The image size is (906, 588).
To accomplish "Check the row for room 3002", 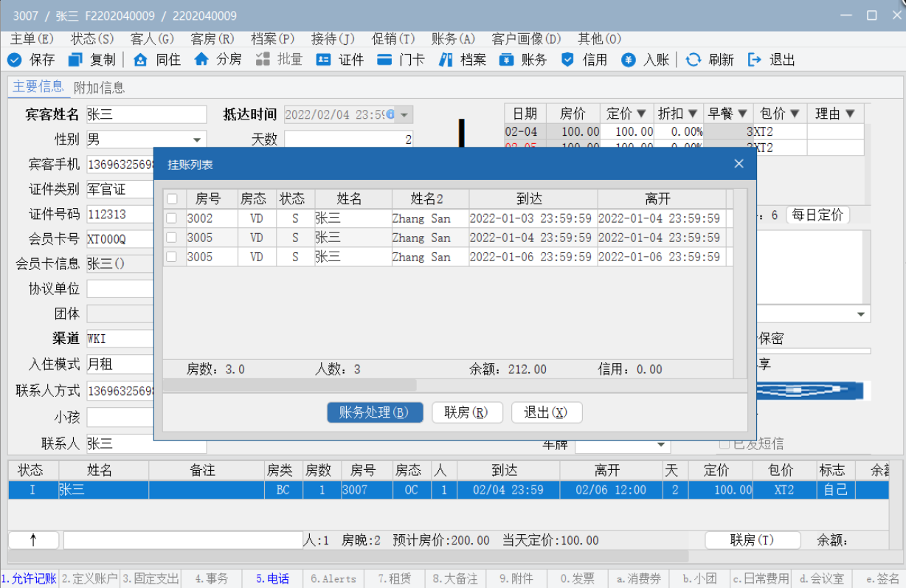I will (x=172, y=218).
